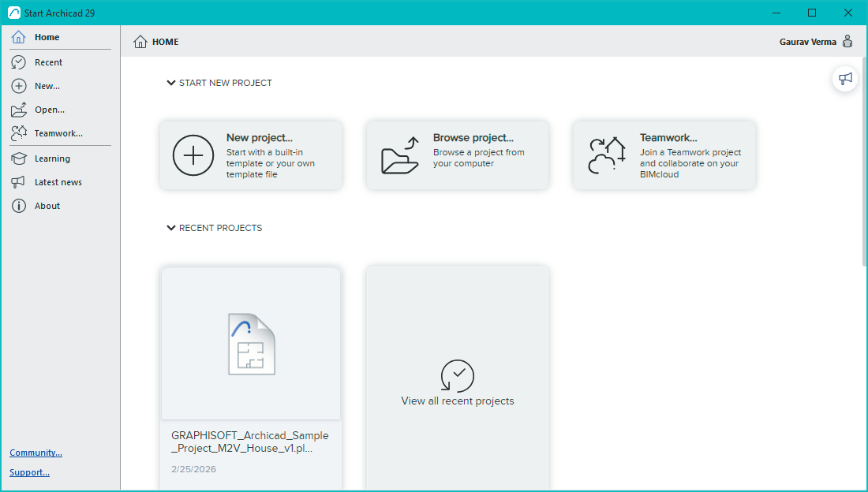Click the START NEW PROJECT heading text
This screenshot has height=492, width=868.
point(226,83)
